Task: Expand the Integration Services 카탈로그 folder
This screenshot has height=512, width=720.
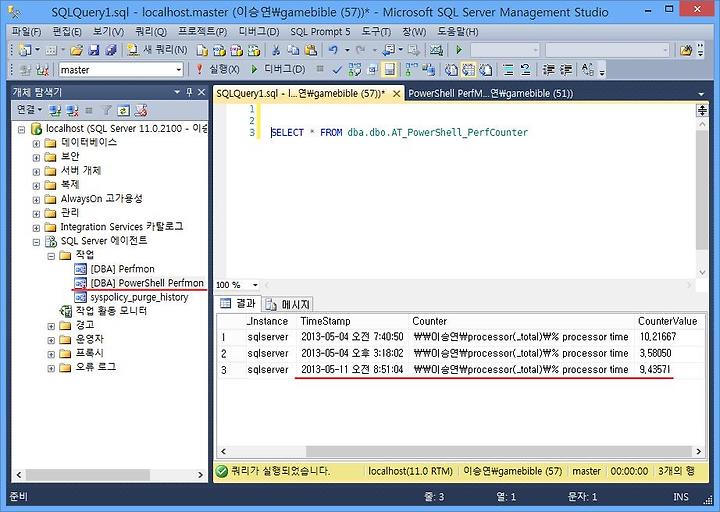Action: click(x=36, y=228)
